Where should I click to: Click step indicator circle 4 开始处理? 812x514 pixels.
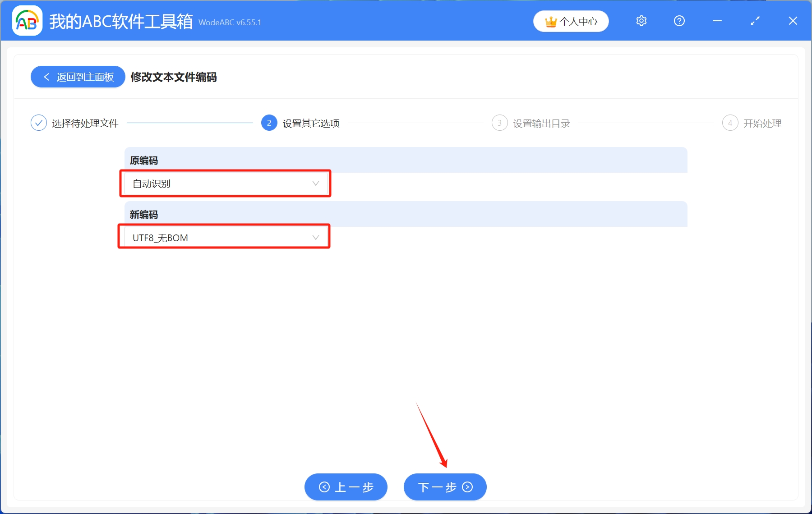(730, 123)
